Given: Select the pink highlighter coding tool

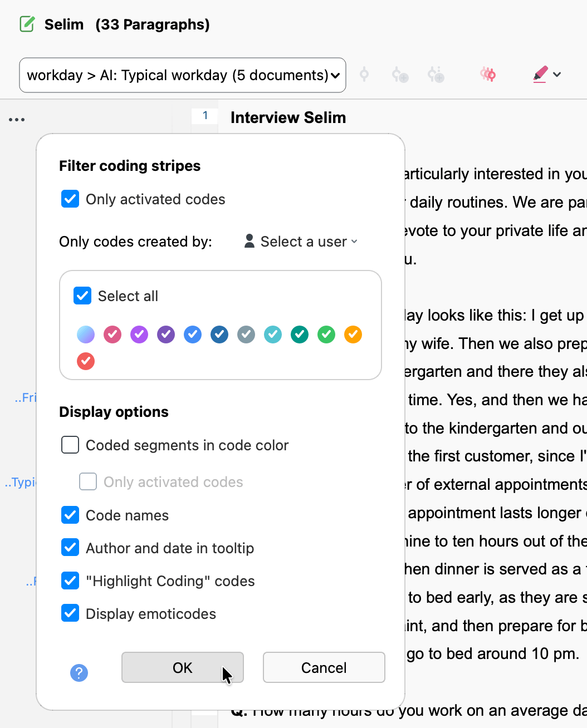Looking at the screenshot, I should (539, 74).
